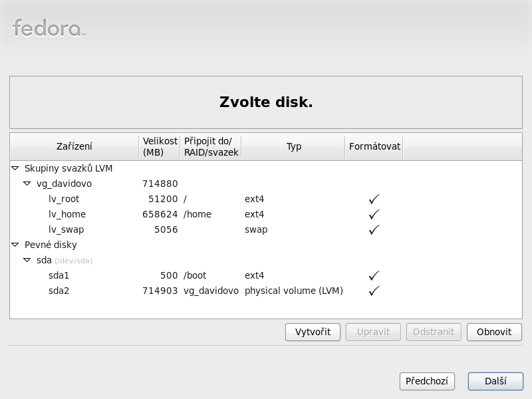Toggle format checkmark for lv_swap
This screenshot has height=399, width=532.
pyautogui.click(x=374, y=229)
